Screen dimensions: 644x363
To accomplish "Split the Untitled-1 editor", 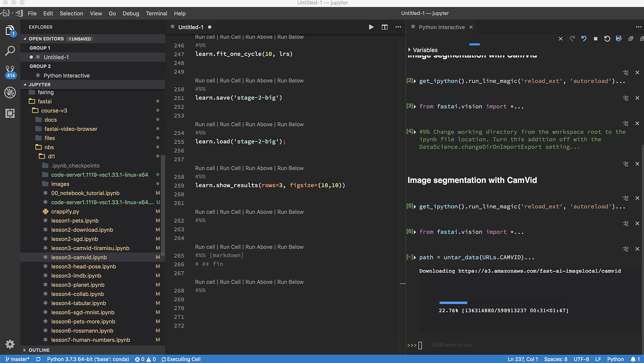I will click(x=385, y=27).
